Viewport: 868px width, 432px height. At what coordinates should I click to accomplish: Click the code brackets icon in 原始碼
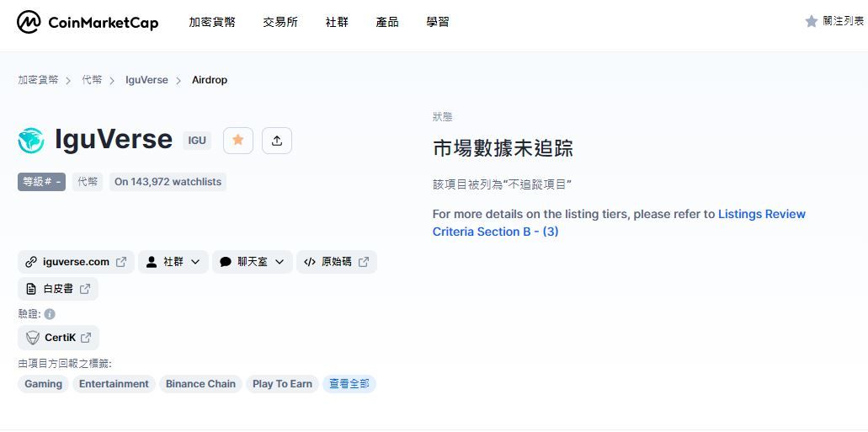click(x=310, y=262)
